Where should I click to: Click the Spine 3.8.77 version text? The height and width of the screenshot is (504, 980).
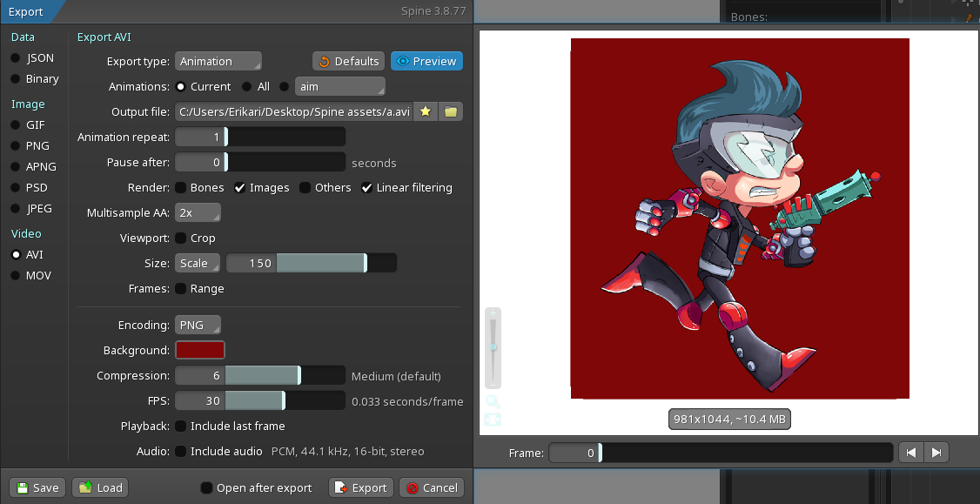coord(433,11)
